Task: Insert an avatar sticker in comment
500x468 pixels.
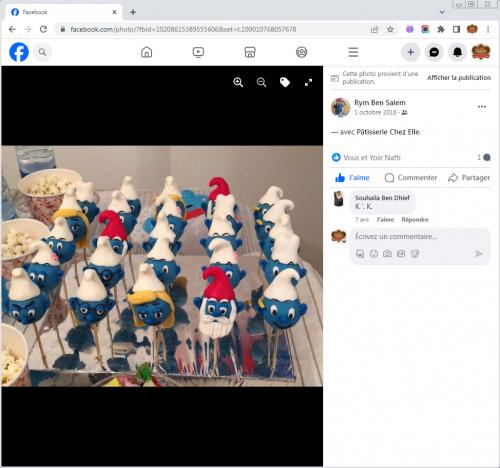Action: pyautogui.click(x=360, y=254)
